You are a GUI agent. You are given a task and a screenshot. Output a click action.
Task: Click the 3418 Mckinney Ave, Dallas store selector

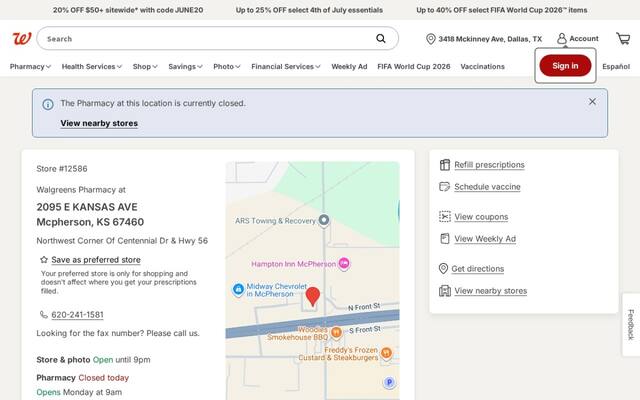484,39
